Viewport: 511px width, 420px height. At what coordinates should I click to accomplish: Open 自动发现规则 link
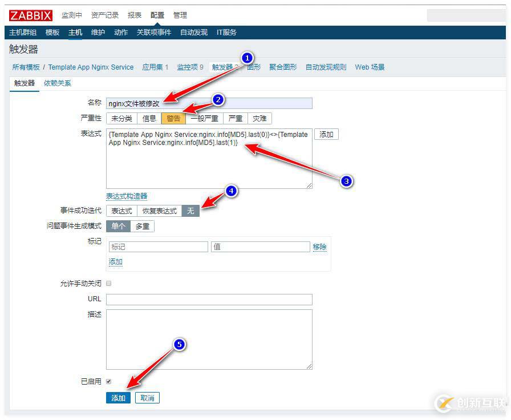pos(326,67)
